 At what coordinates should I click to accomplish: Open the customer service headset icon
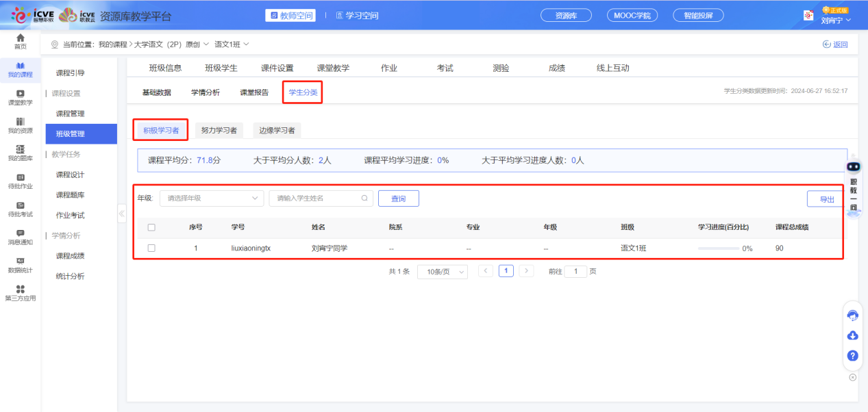[852, 315]
